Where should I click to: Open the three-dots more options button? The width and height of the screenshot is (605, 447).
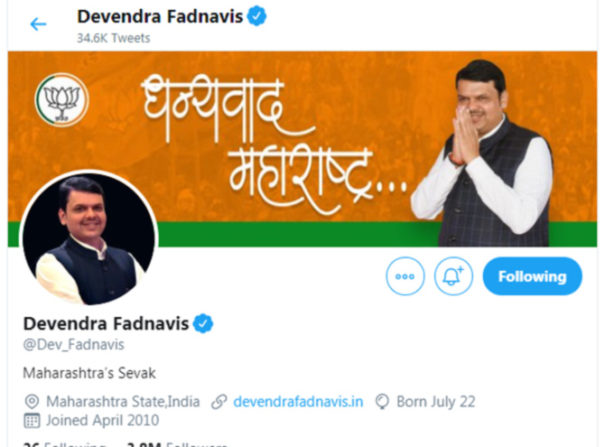(405, 276)
